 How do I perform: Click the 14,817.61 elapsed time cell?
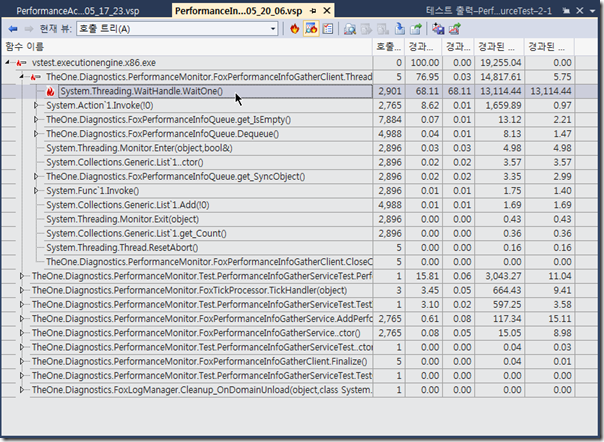(x=499, y=77)
